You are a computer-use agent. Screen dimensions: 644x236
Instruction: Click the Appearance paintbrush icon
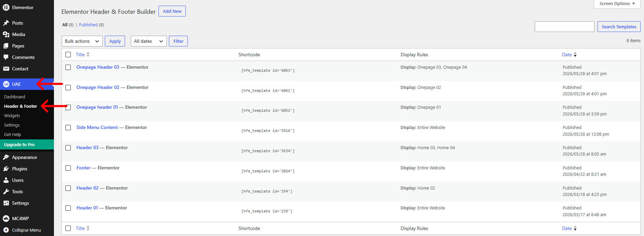pyautogui.click(x=6, y=157)
